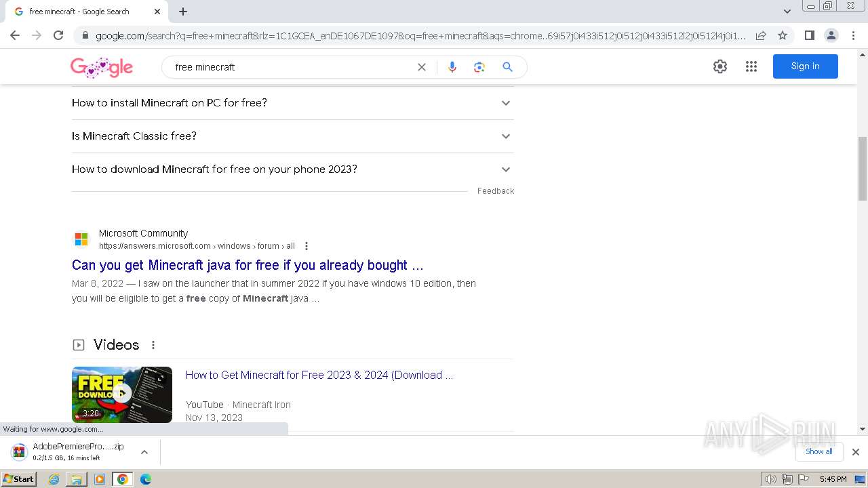Open File Explorer from taskbar
The height and width of the screenshot is (488, 868).
click(77, 479)
